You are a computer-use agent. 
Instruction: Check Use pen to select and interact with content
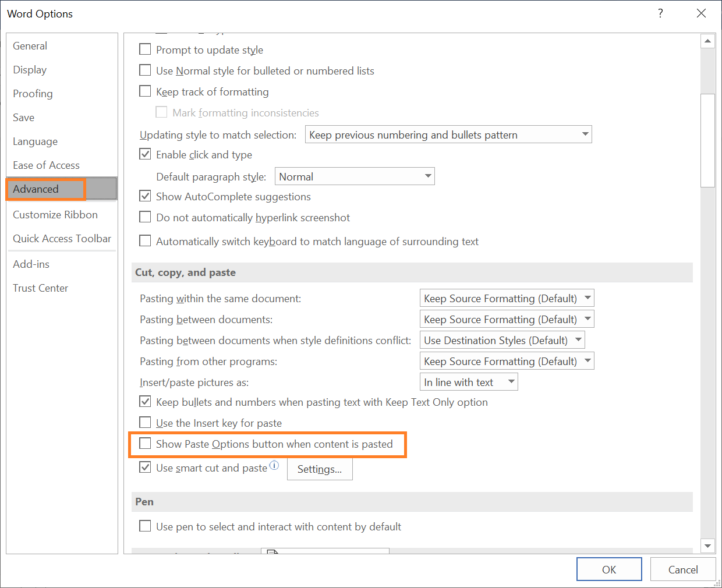pos(145,526)
